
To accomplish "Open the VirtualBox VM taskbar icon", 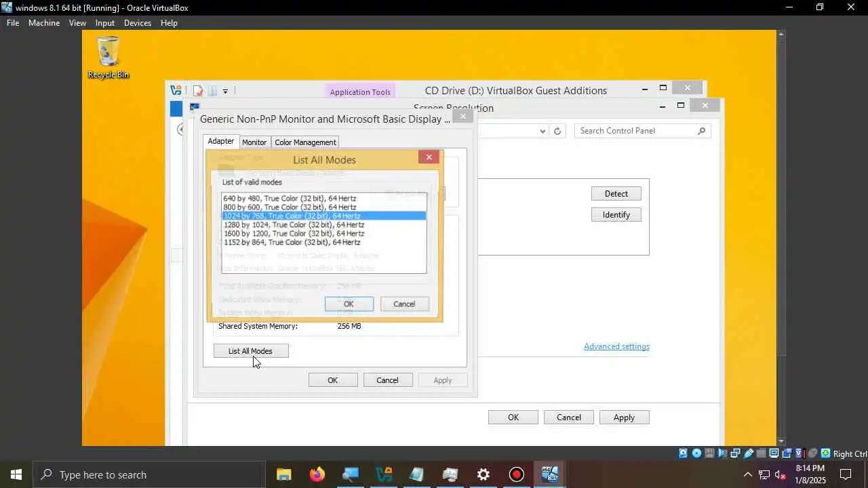I will coord(550,474).
